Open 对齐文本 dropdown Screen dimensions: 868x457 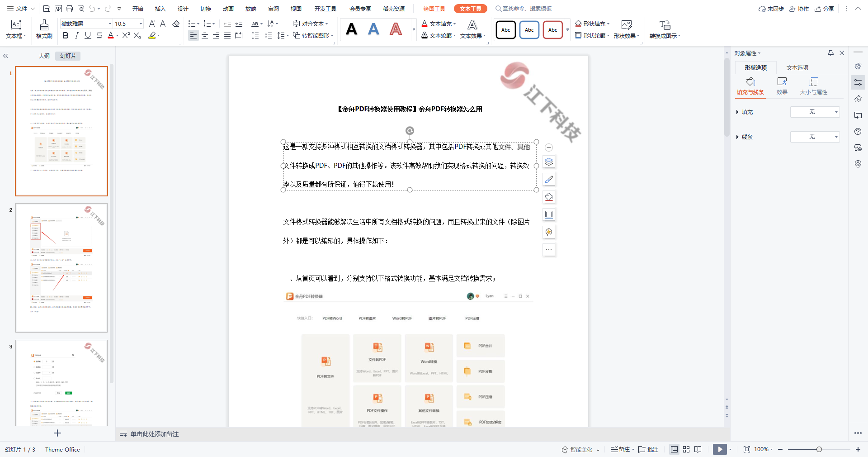coord(310,24)
